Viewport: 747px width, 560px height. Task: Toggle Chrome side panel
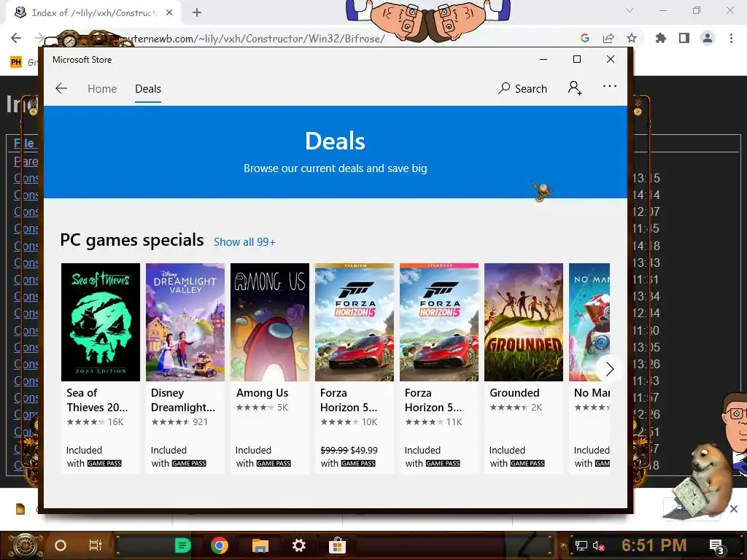tap(684, 38)
